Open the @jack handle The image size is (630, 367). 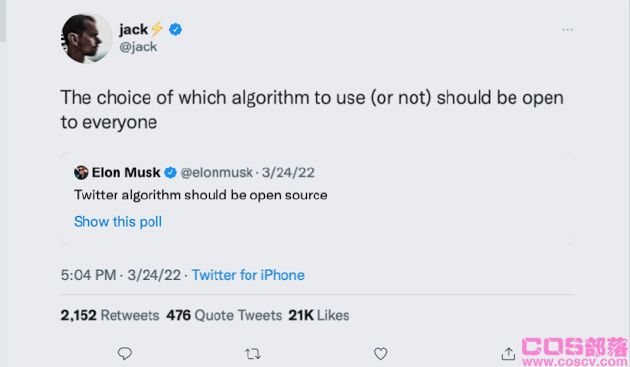[138, 47]
